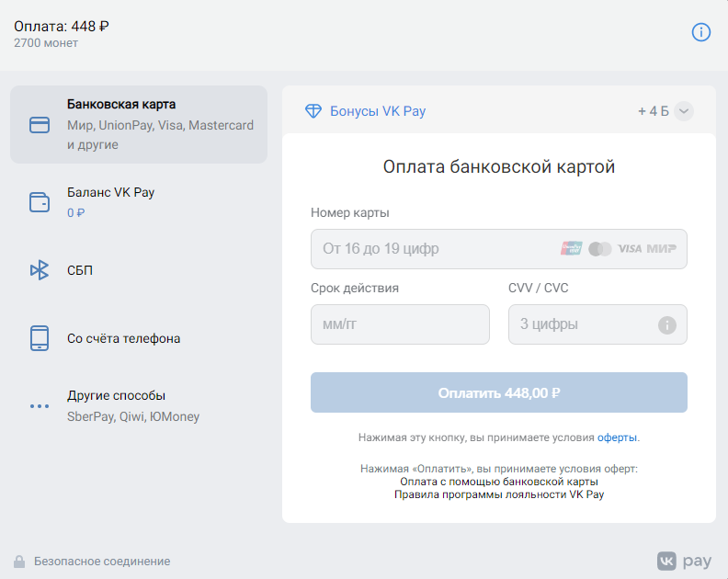Expand the VK Pay bonuses chevron

pos(684,111)
